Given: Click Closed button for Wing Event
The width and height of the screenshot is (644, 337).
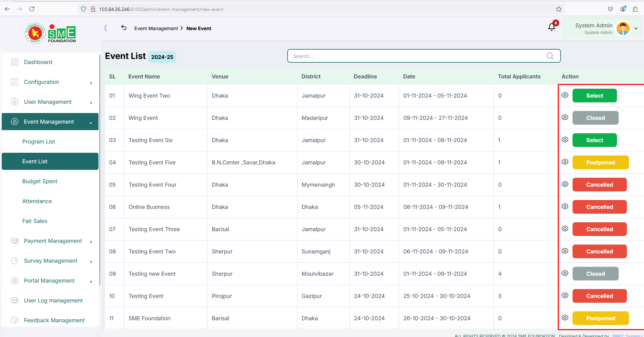Looking at the screenshot, I should pos(595,118).
